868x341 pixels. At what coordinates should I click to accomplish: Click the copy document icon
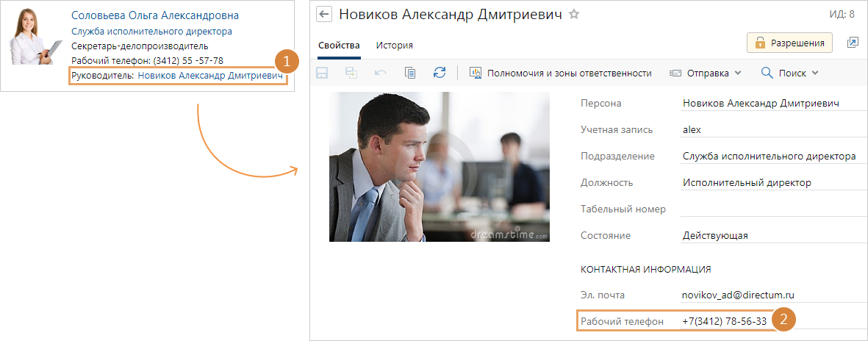point(410,73)
